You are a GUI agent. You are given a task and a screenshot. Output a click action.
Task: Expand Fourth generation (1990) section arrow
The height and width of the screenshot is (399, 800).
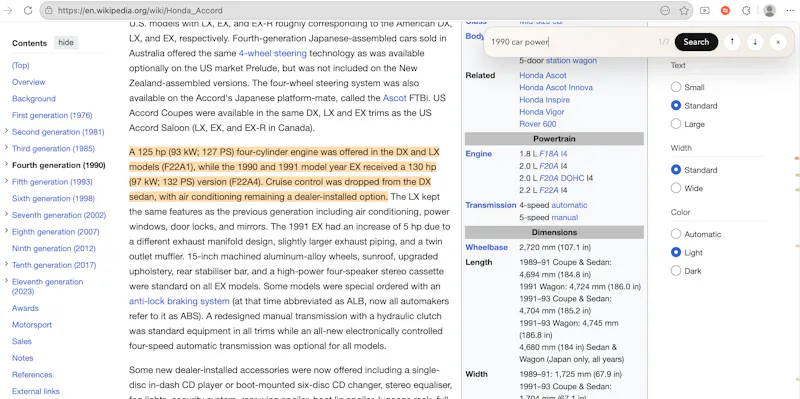(x=6, y=164)
